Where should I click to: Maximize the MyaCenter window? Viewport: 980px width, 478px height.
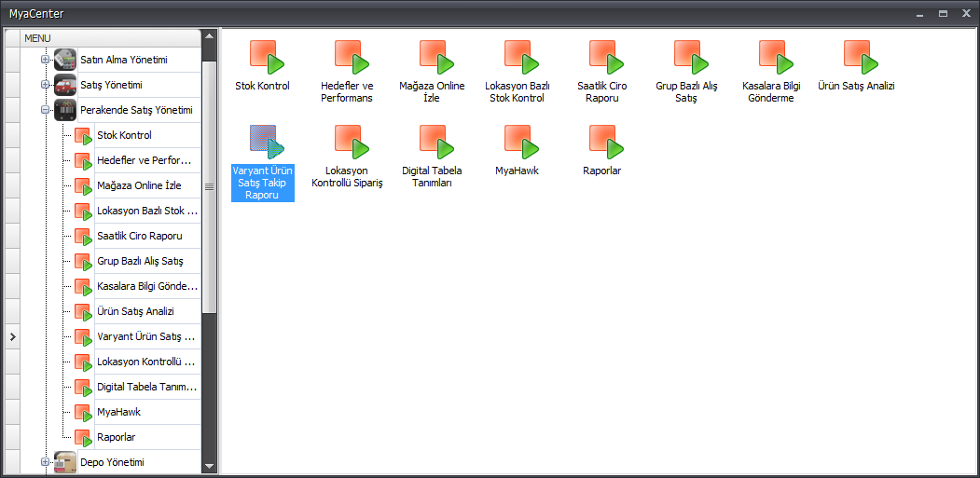[944, 13]
